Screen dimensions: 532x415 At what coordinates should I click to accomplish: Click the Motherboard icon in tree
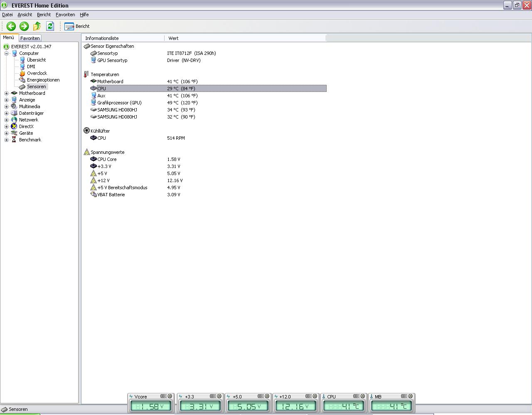tap(14, 93)
